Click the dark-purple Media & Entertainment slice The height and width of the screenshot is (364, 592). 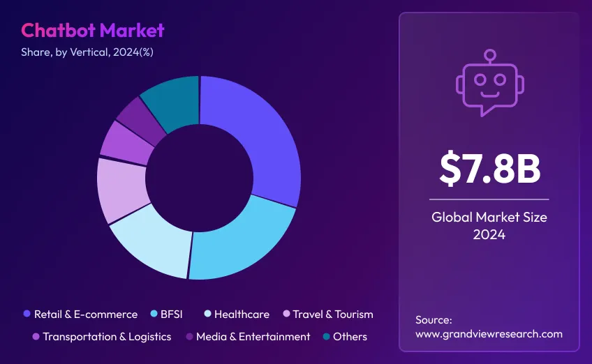tap(142, 121)
